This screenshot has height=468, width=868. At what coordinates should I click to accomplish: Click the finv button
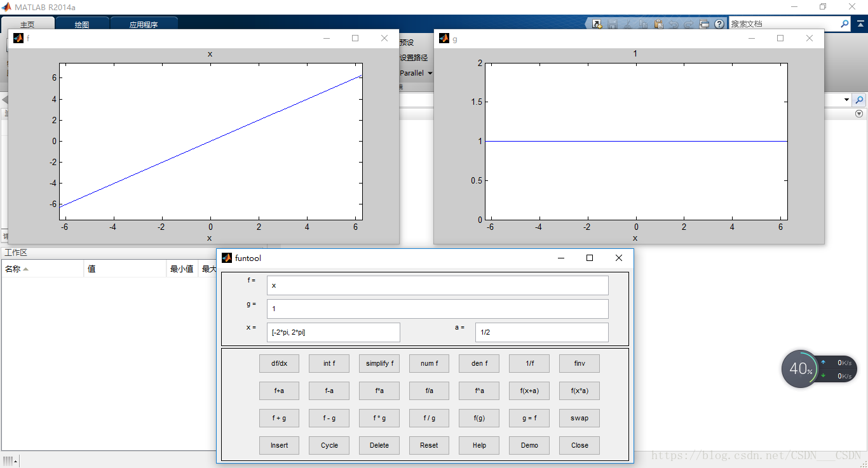(580, 364)
